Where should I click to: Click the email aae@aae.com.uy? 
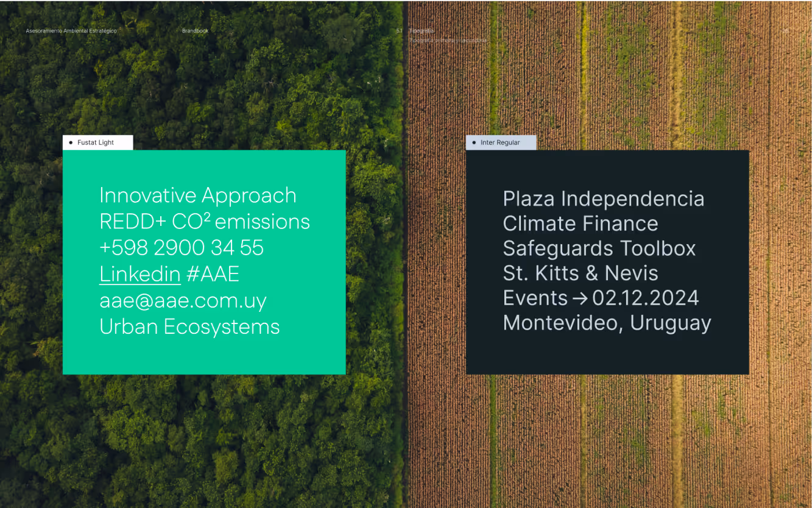(x=183, y=302)
